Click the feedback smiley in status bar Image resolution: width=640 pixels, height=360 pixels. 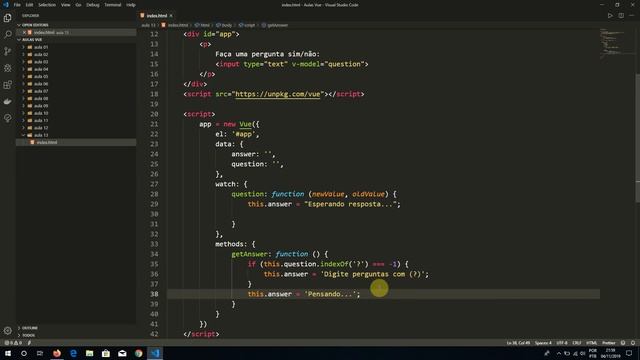tap(623, 343)
